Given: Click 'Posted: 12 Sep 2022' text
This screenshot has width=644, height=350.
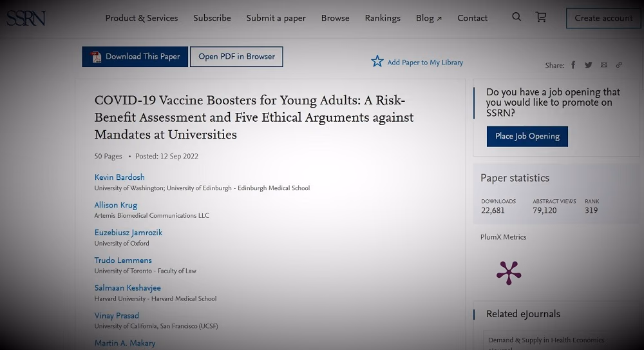Looking at the screenshot, I should (167, 156).
